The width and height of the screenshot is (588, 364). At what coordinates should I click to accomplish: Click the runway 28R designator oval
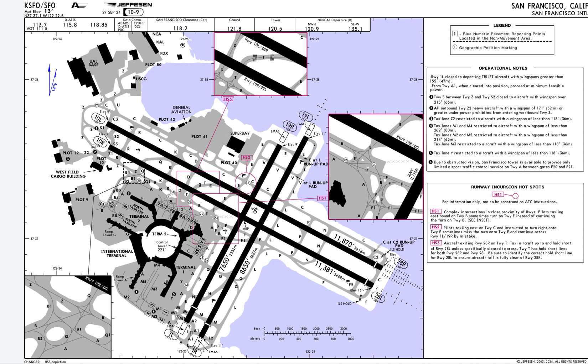[x=401, y=264]
